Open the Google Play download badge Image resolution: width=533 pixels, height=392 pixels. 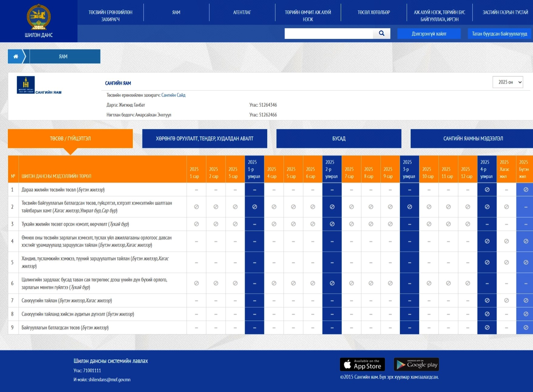point(416,364)
